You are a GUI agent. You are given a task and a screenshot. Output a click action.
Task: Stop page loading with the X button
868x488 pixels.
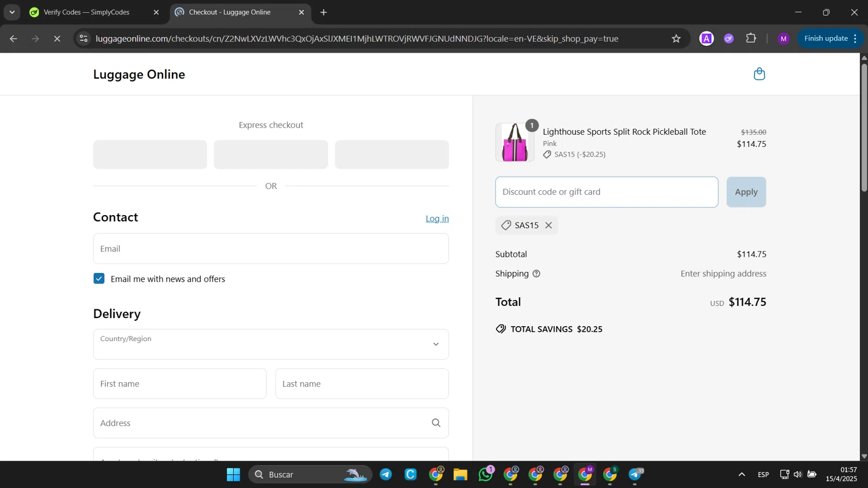pos(57,39)
